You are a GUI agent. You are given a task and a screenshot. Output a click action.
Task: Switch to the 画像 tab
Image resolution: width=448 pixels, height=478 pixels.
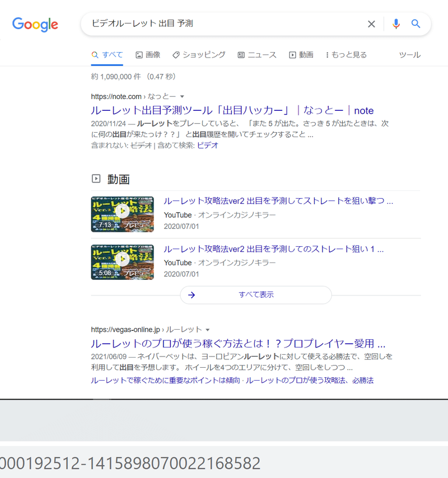coord(148,55)
